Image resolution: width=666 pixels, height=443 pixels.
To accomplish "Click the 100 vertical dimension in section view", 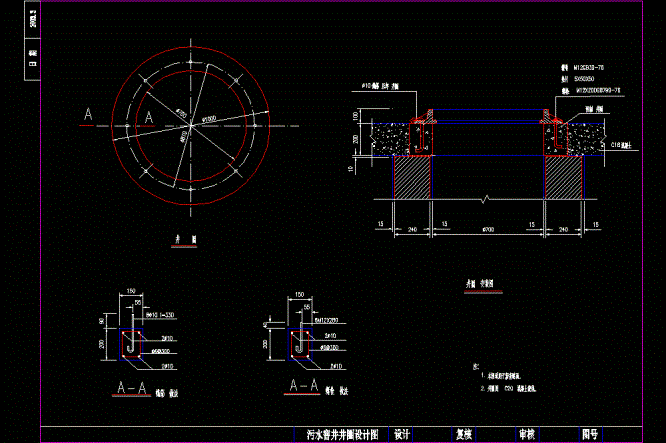I will (356, 116).
